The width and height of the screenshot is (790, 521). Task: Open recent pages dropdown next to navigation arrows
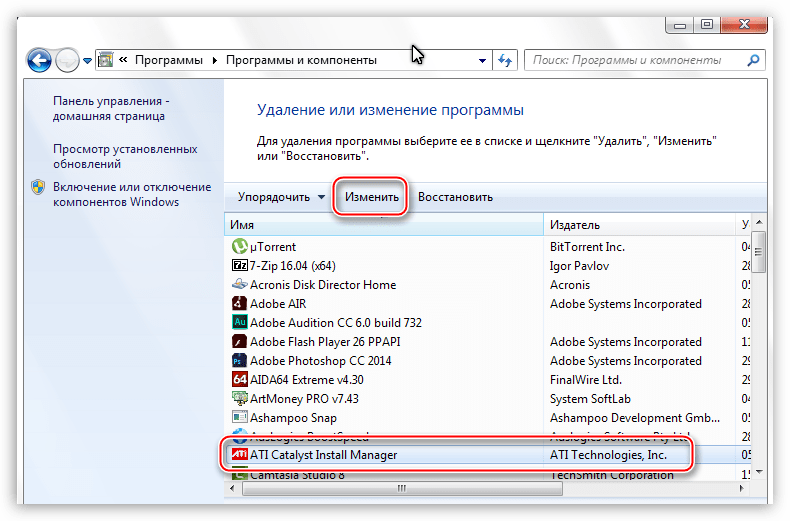point(87,61)
